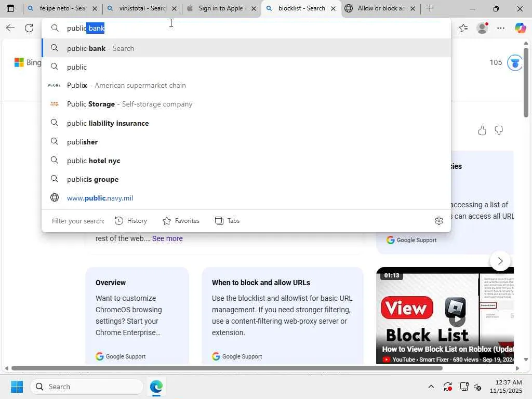
Task: Open the tab actions menu icon
Action: click(10, 8)
